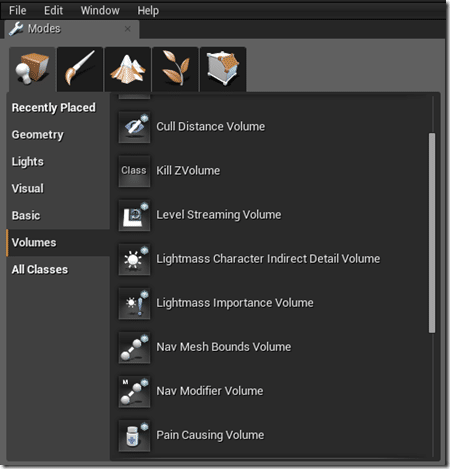Open the Help menu
Screen dimensions: 450x469
pos(148,11)
